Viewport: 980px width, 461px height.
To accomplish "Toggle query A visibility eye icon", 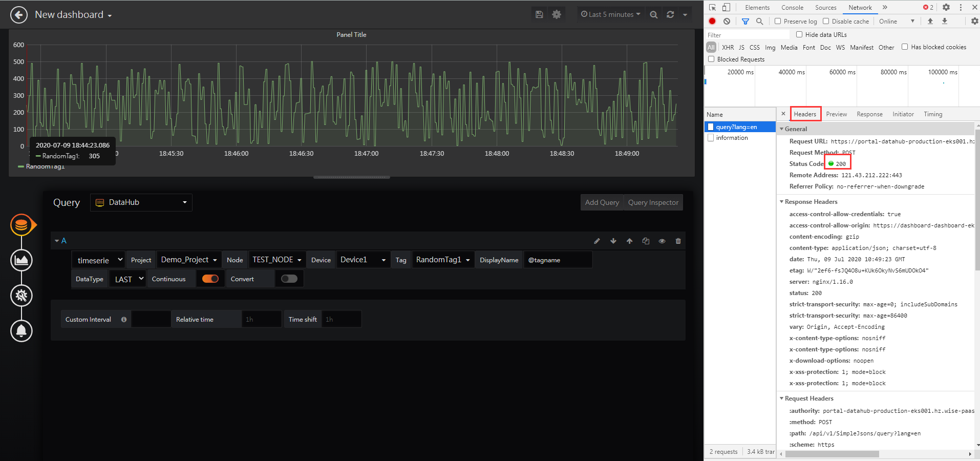I will click(662, 241).
